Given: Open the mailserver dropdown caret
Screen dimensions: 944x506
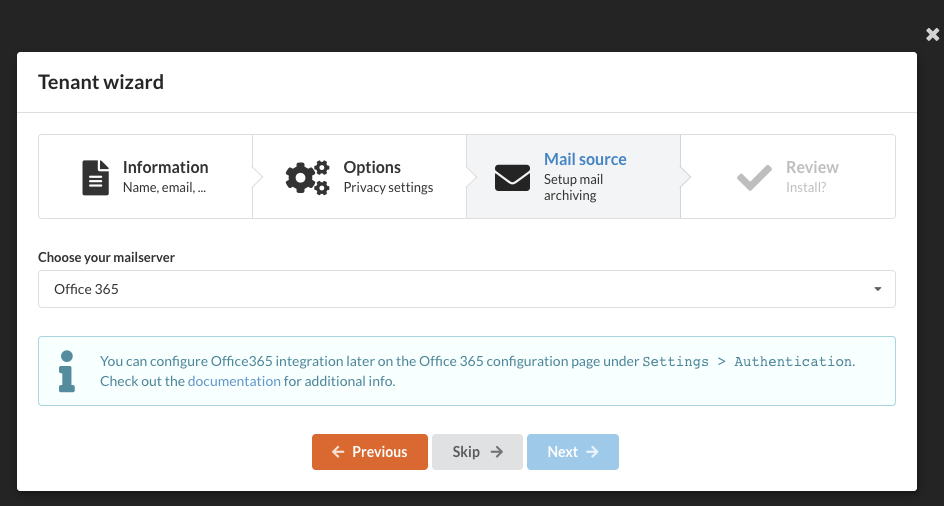Looking at the screenshot, I should (878, 289).
